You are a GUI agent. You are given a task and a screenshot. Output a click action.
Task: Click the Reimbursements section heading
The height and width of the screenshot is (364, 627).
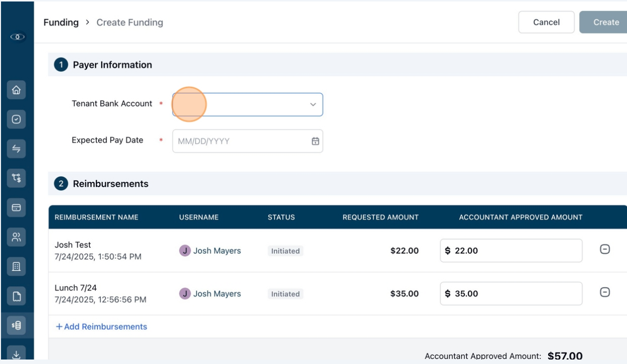point(111,184)
